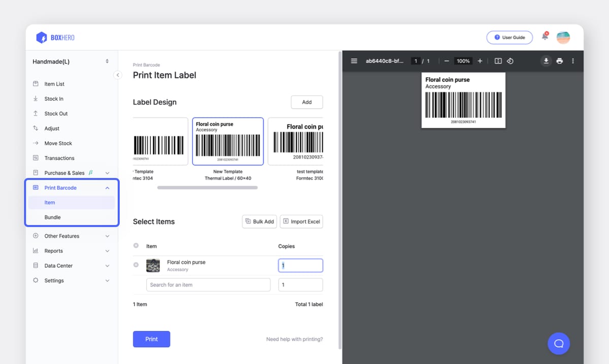
Task: Click the Adjust arrows icon
Action: [x=34, y=128]
